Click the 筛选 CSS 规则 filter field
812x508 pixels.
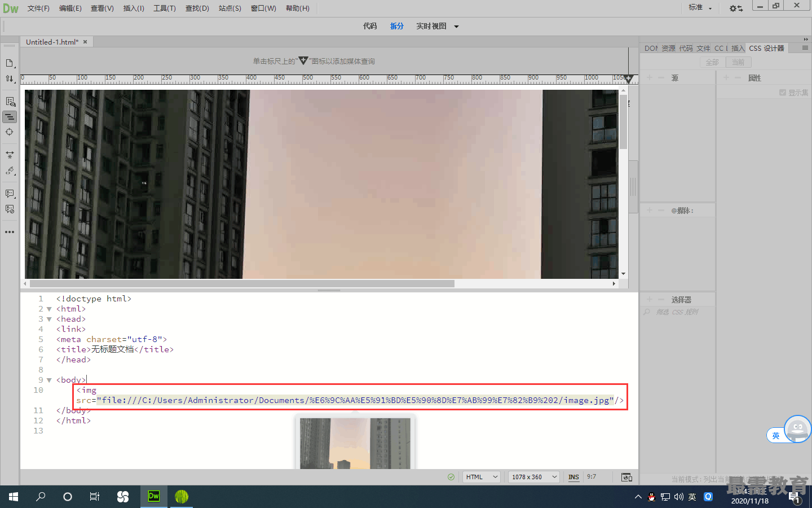point(678,312)
